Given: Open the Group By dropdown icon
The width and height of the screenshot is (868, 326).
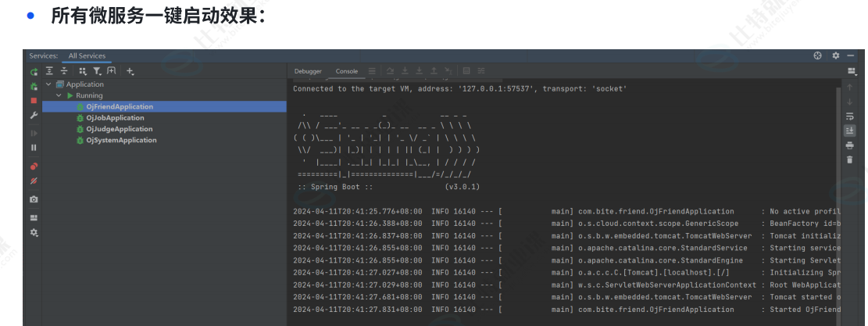Looking at the screenshot, I should 83,71.
